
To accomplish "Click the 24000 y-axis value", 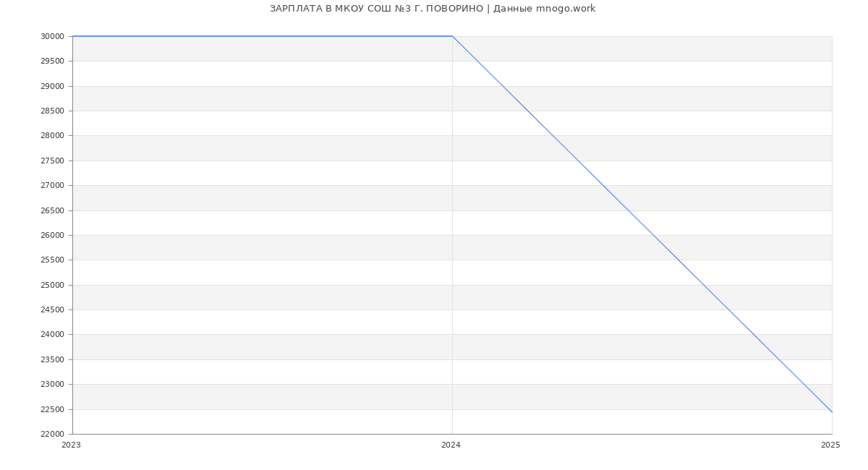I will [52, 335].
